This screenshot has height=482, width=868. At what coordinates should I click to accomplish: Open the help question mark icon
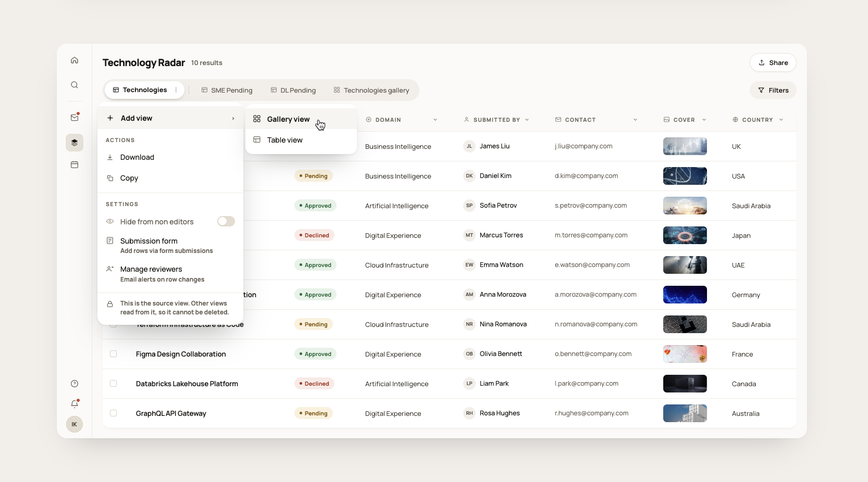pyautogui.click(x=75, y=384)
